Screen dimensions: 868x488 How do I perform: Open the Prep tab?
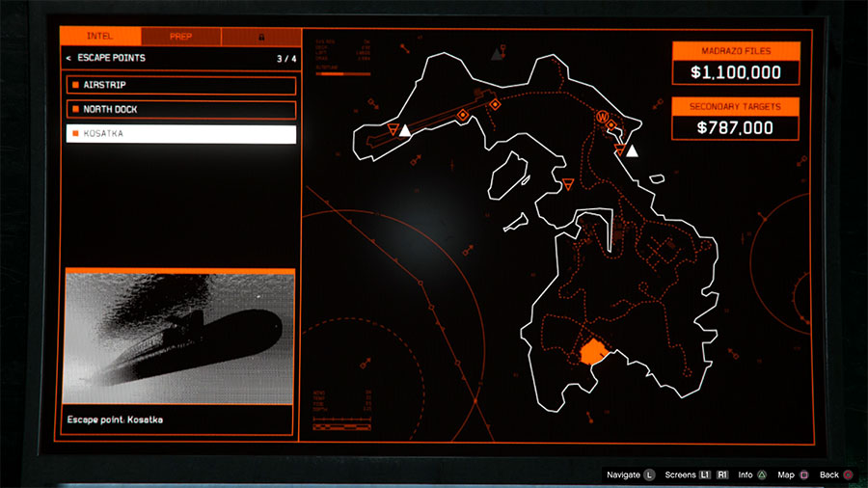coord(180,37)
